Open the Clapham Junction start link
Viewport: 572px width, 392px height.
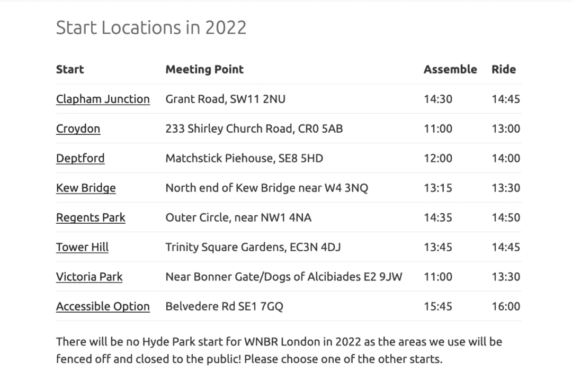pos(103,99)
